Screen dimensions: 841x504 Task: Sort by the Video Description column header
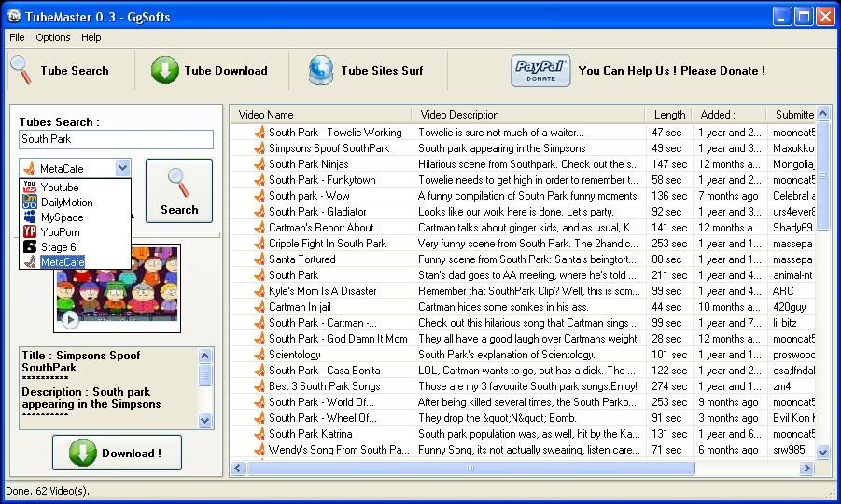528,115
